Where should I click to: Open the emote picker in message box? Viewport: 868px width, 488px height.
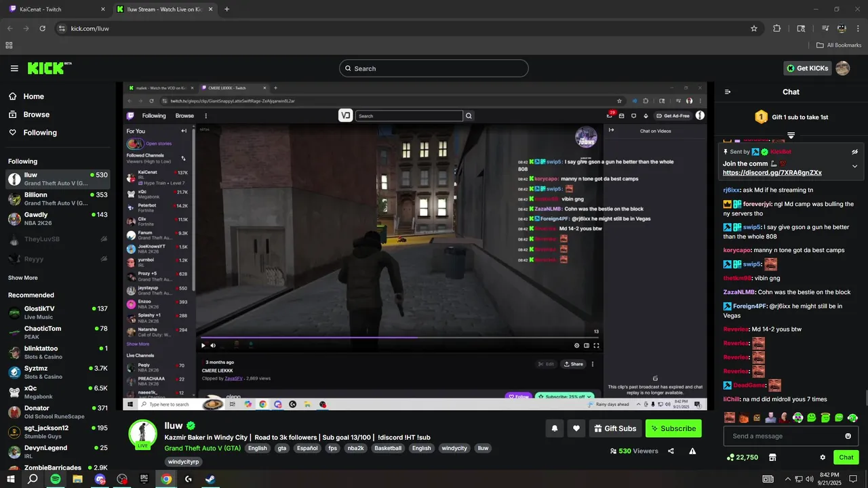coord(848,436)
